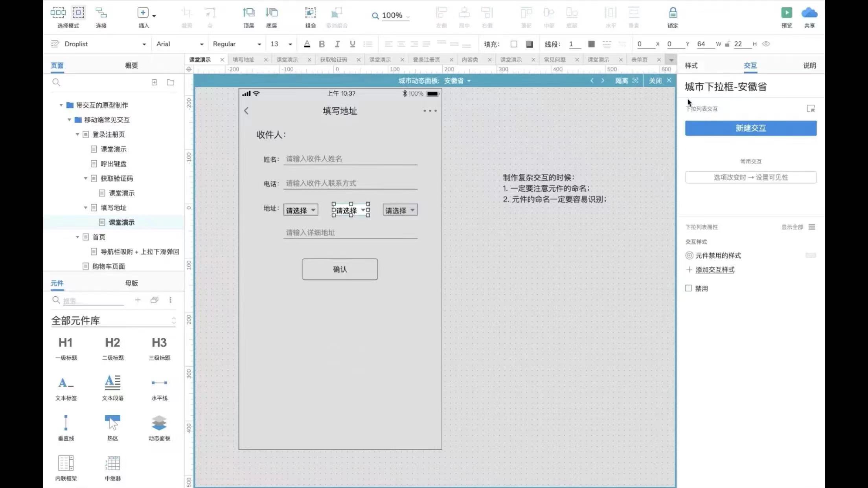Select the Connect tool icon
The height and width of the screenshot is (488, 868).
click(101, 13)
